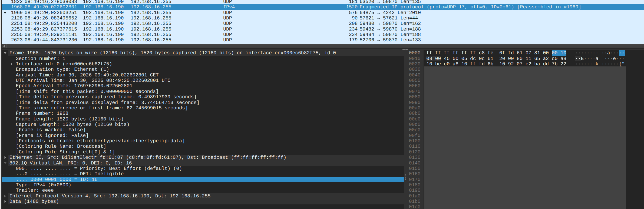Viewport: 644px width, 209px height.
Task: Select the Frame Number: 1968 field
Action: pyautogui.click(x=42, y=113)
